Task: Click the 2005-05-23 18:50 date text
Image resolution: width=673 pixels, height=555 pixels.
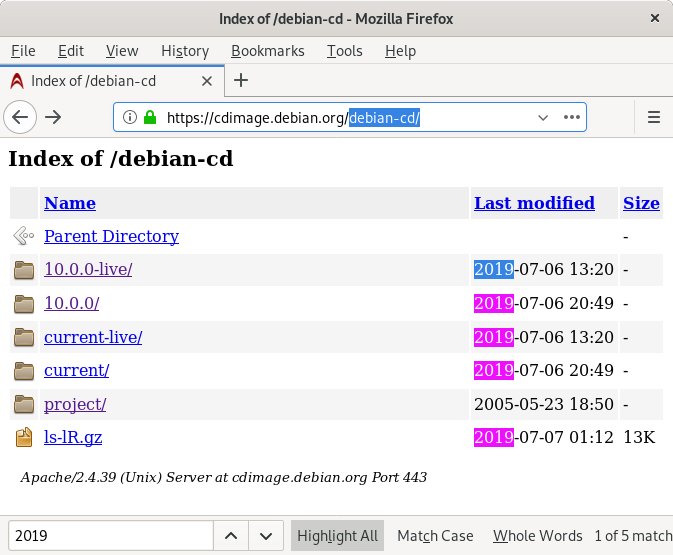Action: (x=544, y=404)
